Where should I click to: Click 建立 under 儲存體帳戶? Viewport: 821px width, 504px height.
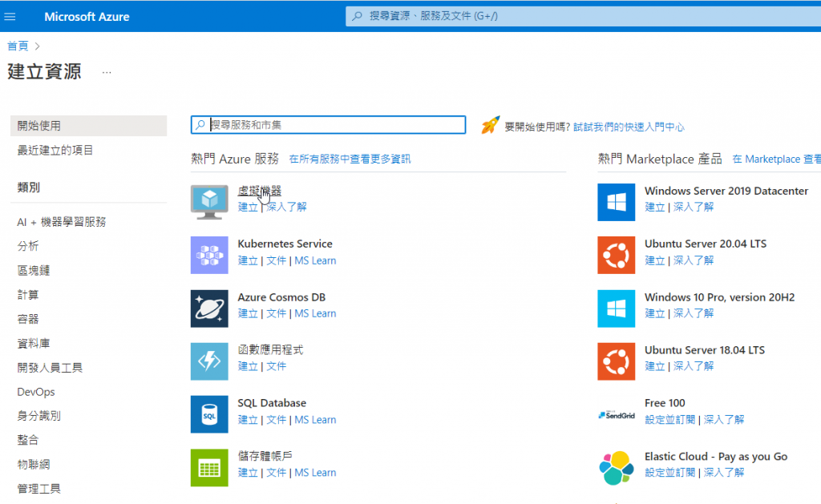(x=248, y=473)
